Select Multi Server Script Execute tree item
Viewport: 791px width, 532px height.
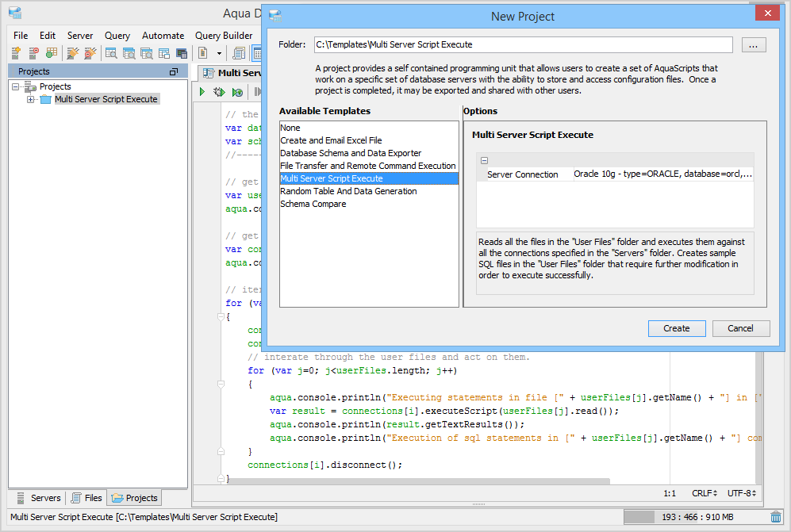point(106,99)
